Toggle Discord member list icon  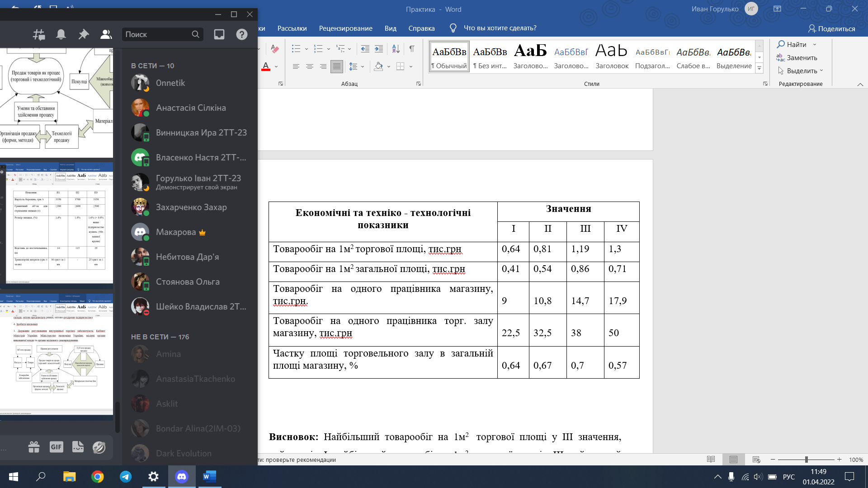[106, 34]
